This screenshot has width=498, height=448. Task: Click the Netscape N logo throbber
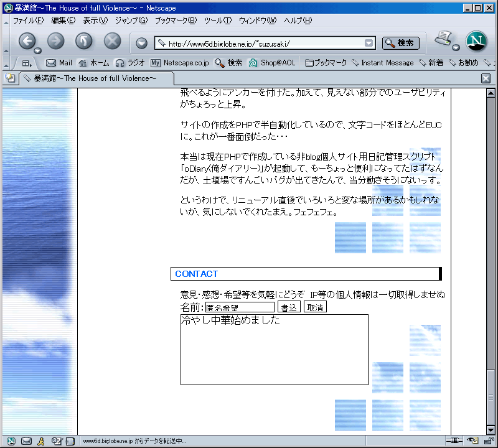click(x=476, y=41)
